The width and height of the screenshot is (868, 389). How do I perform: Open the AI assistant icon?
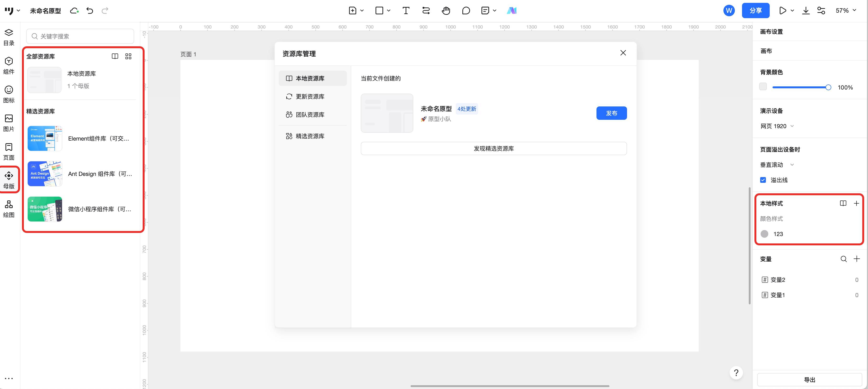[x=512, y=11]
